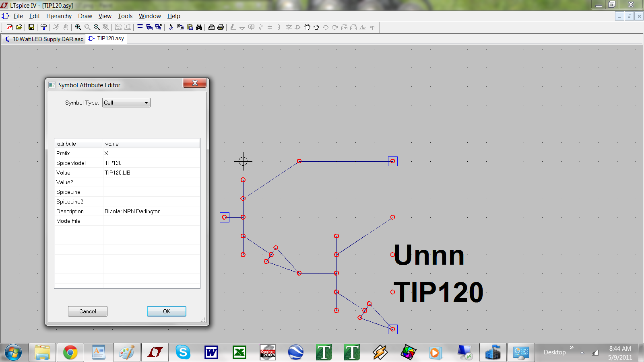Click the Component gate icon

pyautogui.click(x=298, y=27)
